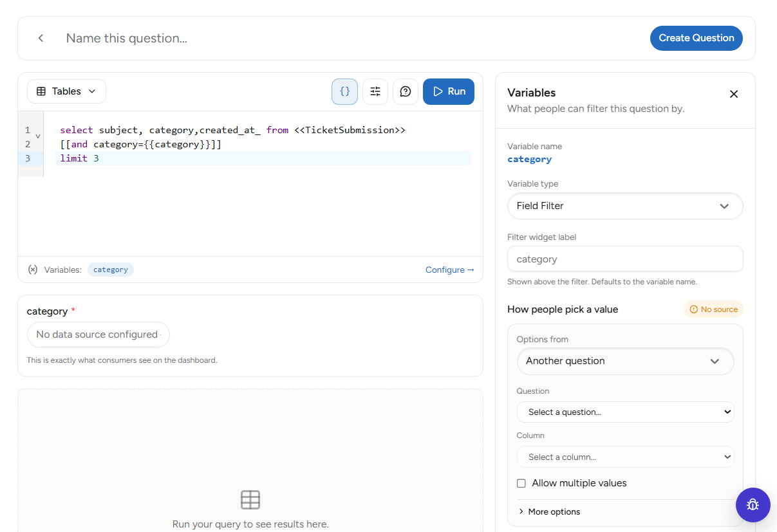The width and height of the screenshot is (777, 532).
Task: Open the help question bubble icon
Action: [x=406, y=91]
